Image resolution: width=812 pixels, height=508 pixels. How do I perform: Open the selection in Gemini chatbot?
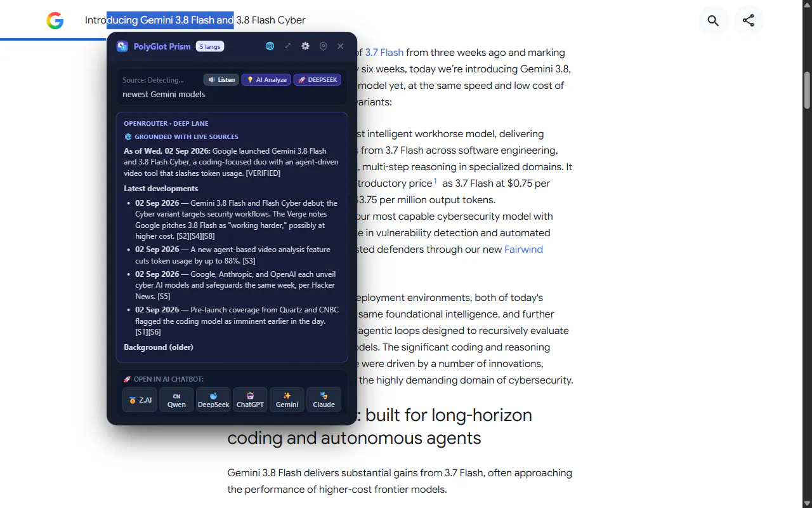[287, 400]
